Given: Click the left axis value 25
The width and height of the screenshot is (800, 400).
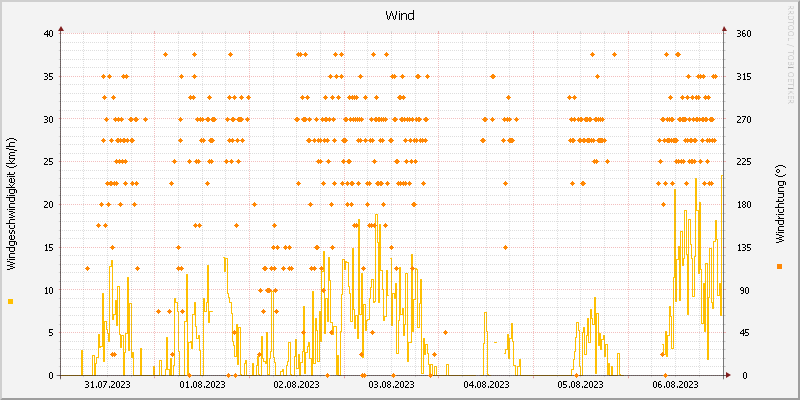Looking at the screenshot, I should 48,162.
